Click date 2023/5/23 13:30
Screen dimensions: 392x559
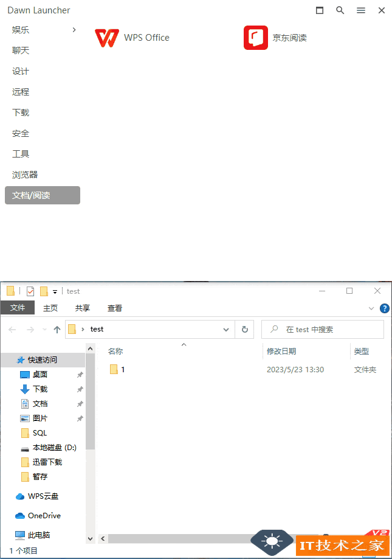pyautogui.click(x=295, y=370)
